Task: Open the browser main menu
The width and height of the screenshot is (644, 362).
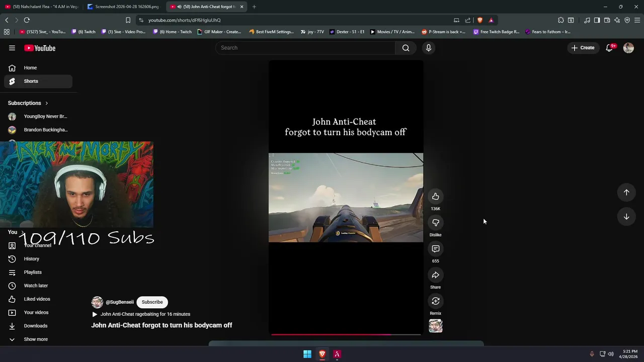Action: click(x=637, y=20)
